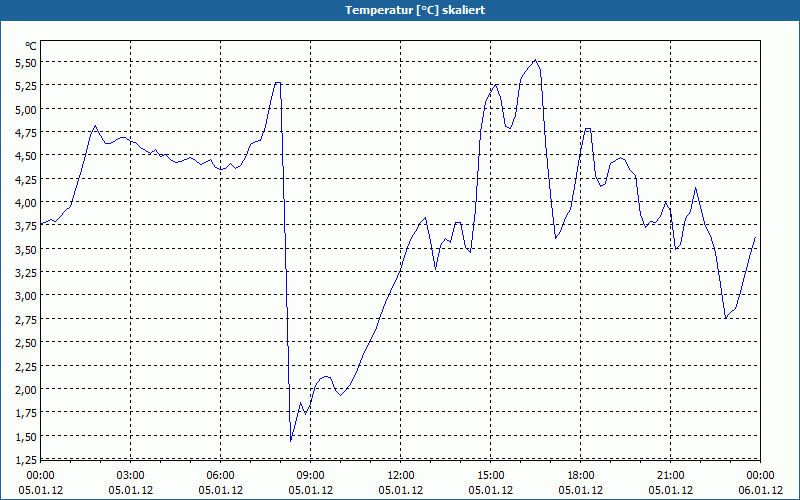Select the 06.01.12 date label
Image resolution: width=800 pixels, height=500 pixels.
(x=760, y=490)
